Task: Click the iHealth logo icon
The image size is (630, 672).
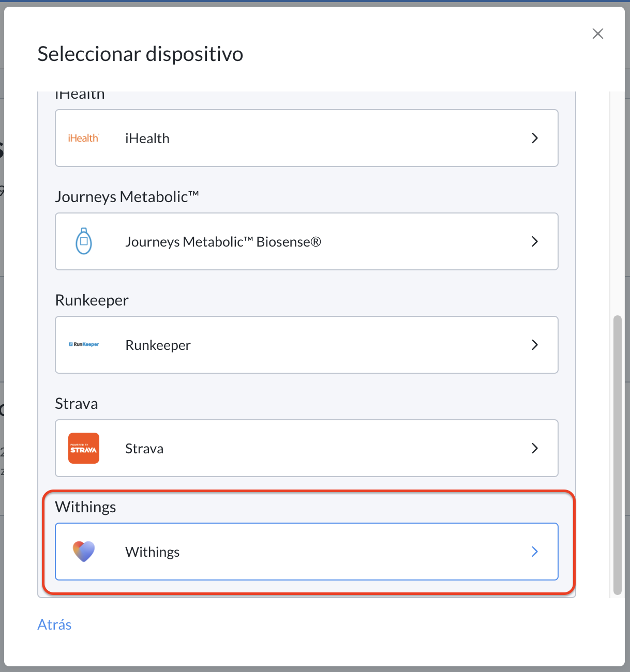Action: click(83, 138)
